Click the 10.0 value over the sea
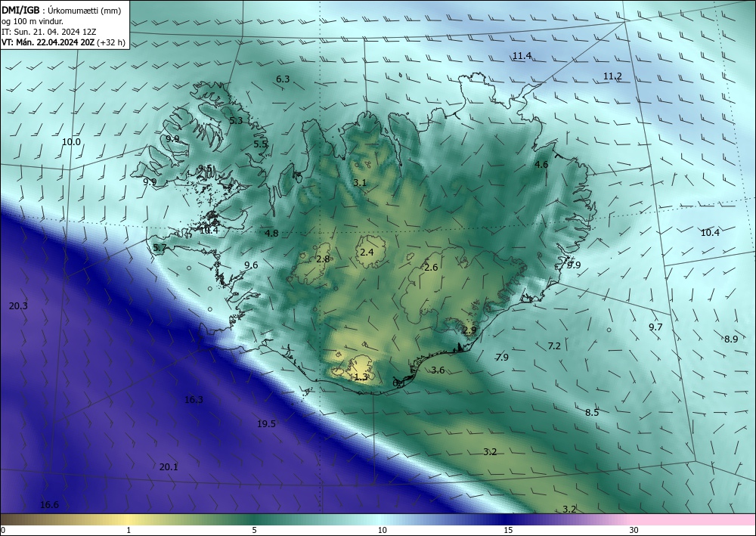Image resolution: width=756 pixels, height=536 pixels. click(x=71, y=142)
